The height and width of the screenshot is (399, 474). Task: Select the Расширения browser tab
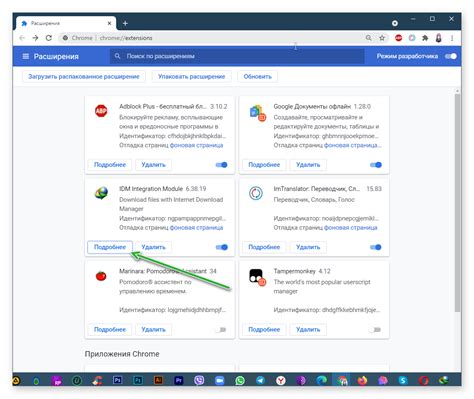click(x=66, y=23)
